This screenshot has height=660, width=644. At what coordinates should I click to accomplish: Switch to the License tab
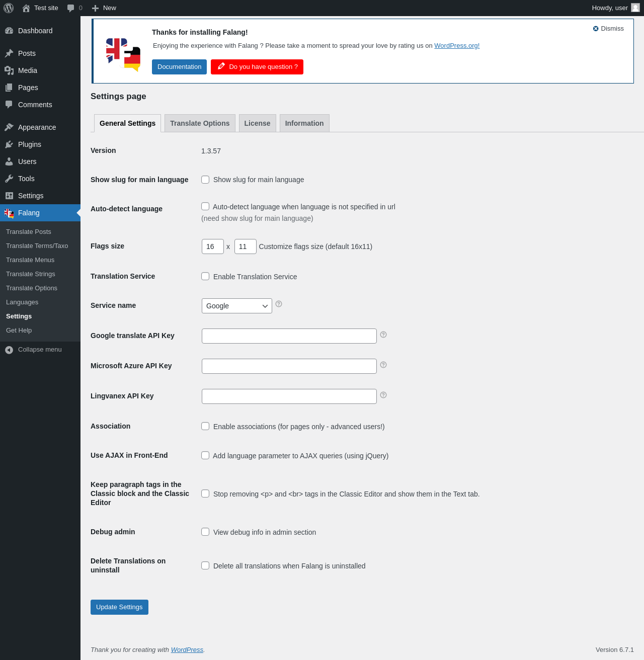[x=257, y=123]
